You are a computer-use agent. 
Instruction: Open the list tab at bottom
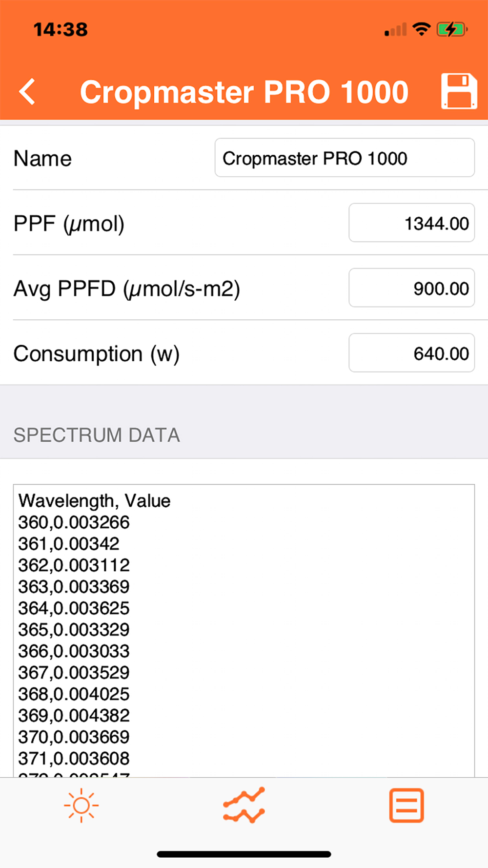pyautogui.click(x=406, y=805)
